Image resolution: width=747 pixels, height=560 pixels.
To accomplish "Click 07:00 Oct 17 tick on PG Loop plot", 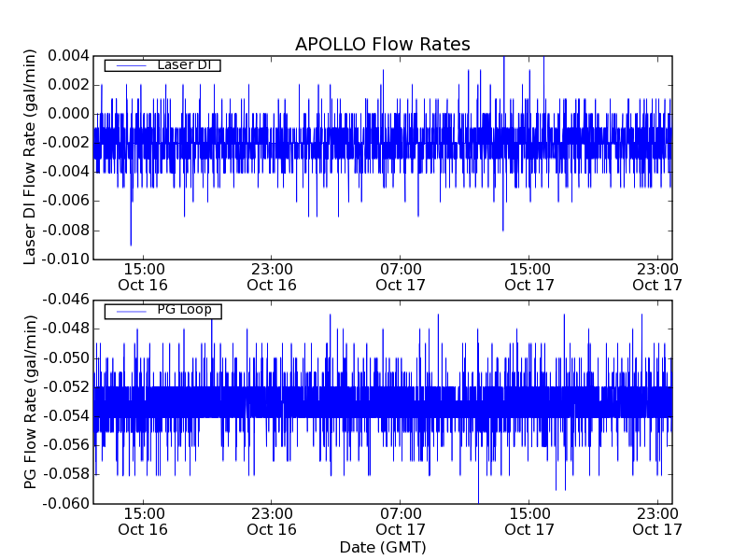I will [401, 522].
